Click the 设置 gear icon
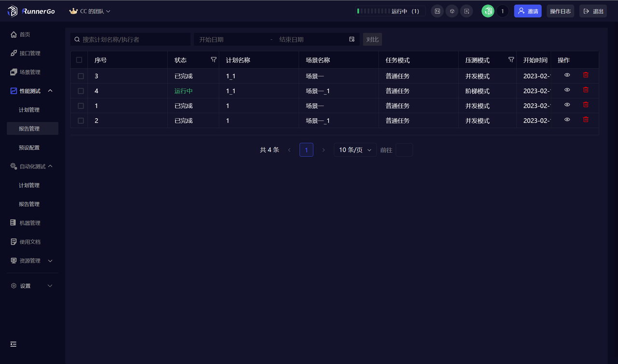Viewport: 618px width, 364px height. click(14, 286)
